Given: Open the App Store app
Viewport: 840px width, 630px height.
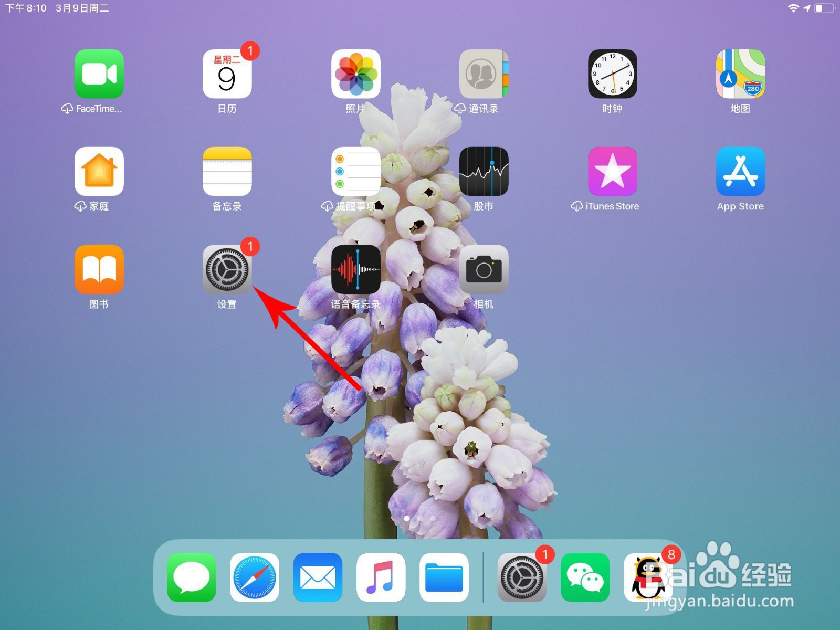Looking at the screenshot, I should pos(740,171).
